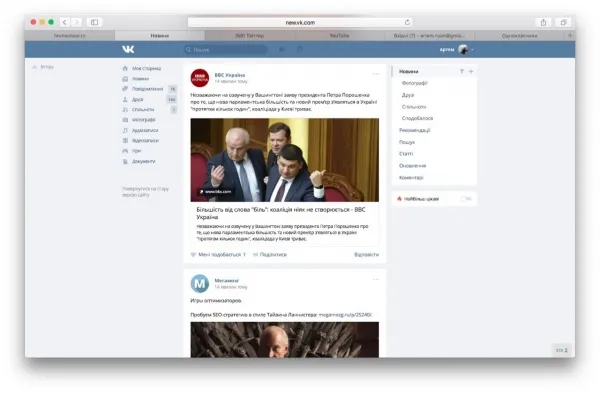
Task: Select Рекомендації in right panel
Action: 414,130
